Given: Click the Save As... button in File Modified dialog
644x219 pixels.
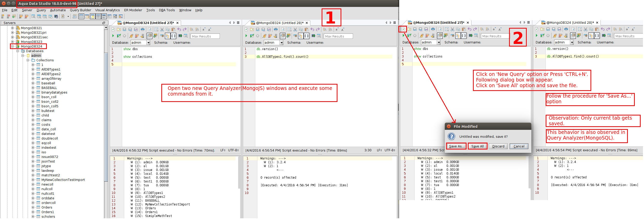Looking at the screenshot, I should (457, 146).
